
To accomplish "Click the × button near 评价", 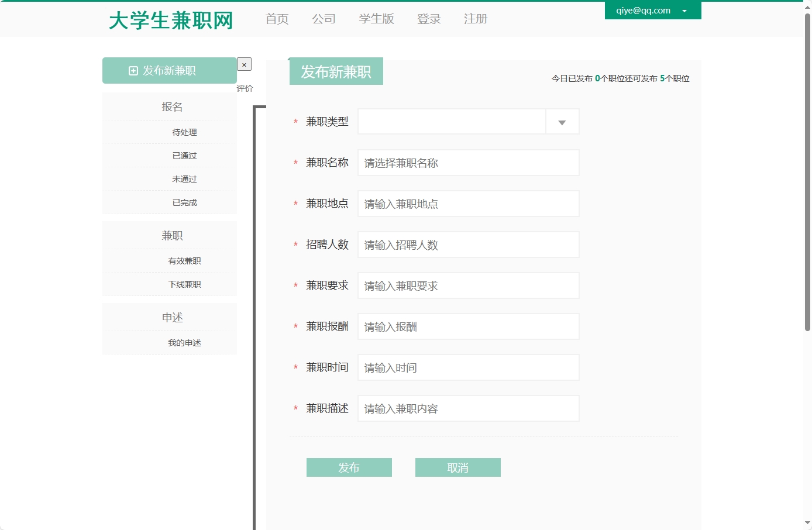I will pyautogui.click(x=243, y=64).
